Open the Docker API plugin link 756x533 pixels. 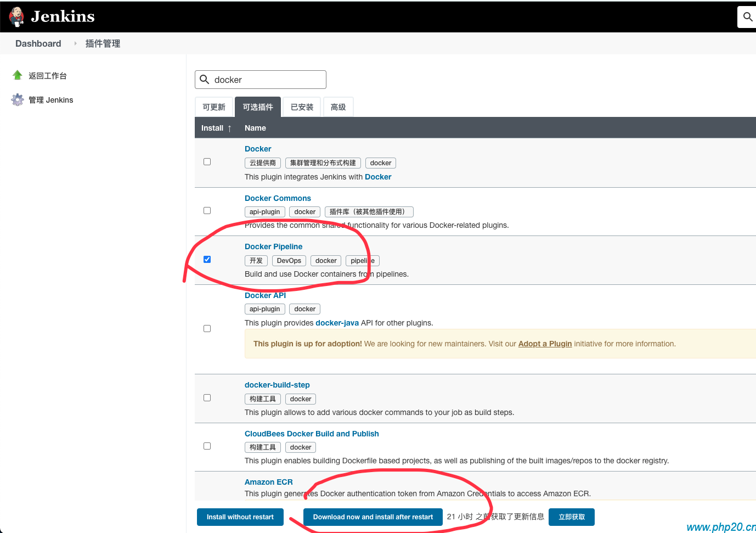click(x=265, y=295)
